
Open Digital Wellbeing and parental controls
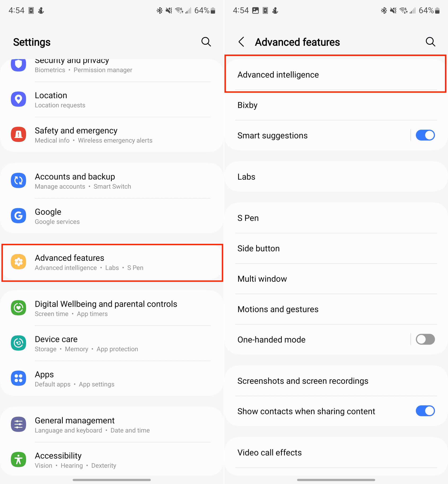[x=112, y=308]
